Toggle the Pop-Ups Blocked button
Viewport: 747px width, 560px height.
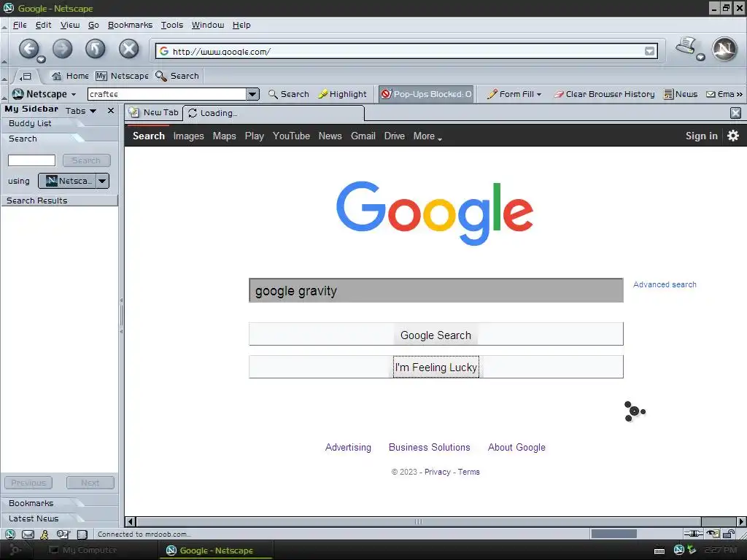[426, 94]
